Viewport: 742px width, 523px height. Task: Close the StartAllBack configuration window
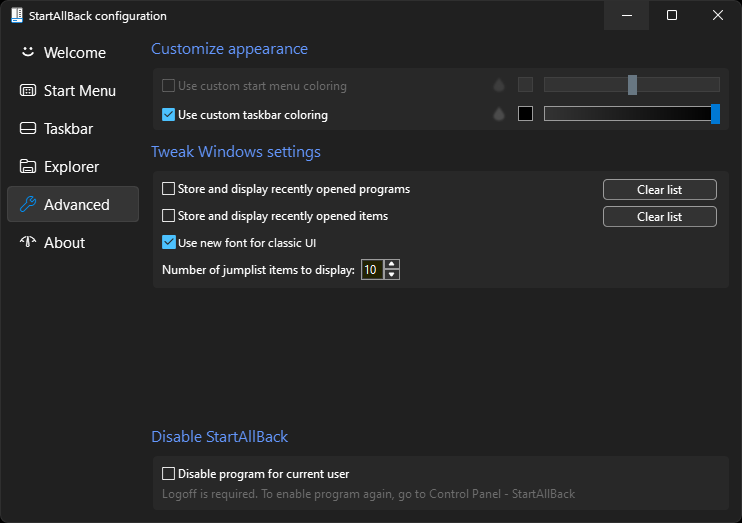(x=717, y=15)
